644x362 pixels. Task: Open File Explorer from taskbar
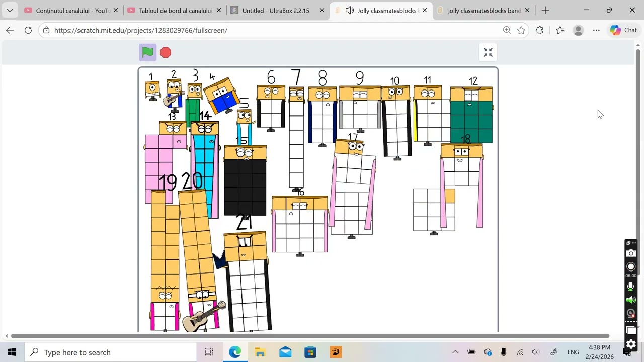pos(260,352)
